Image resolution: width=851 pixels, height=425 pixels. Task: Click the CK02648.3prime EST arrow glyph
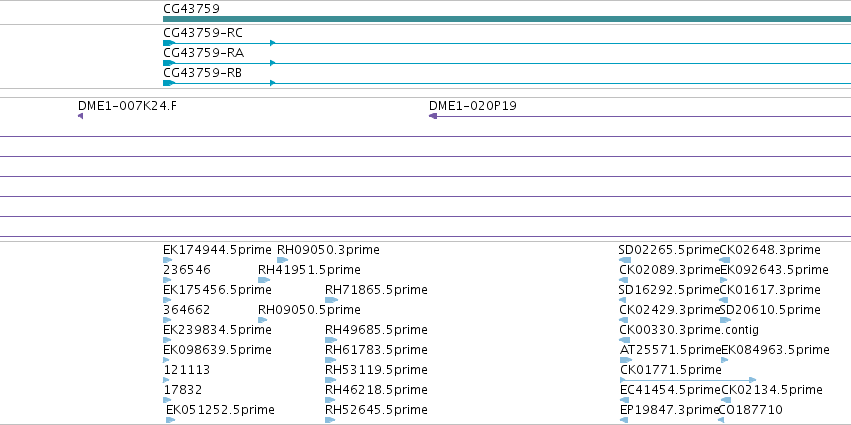pyautogui.click(x=725, y=260)
